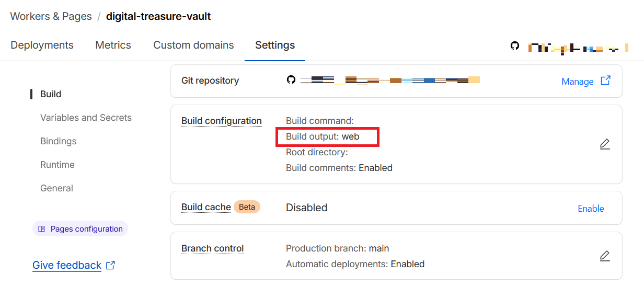Click the GitHub icon beside Git repository
This screenshot has width=644, height=286.
pos(291,80)
